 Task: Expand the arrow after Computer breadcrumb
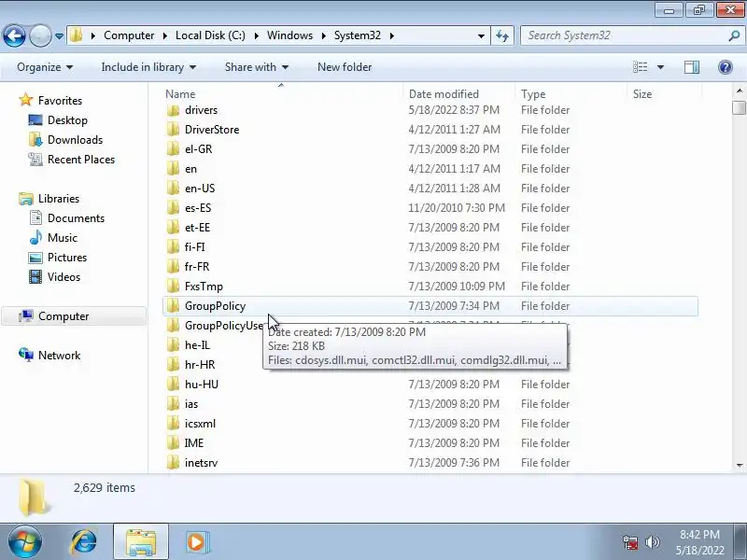[x=165, y=35]
